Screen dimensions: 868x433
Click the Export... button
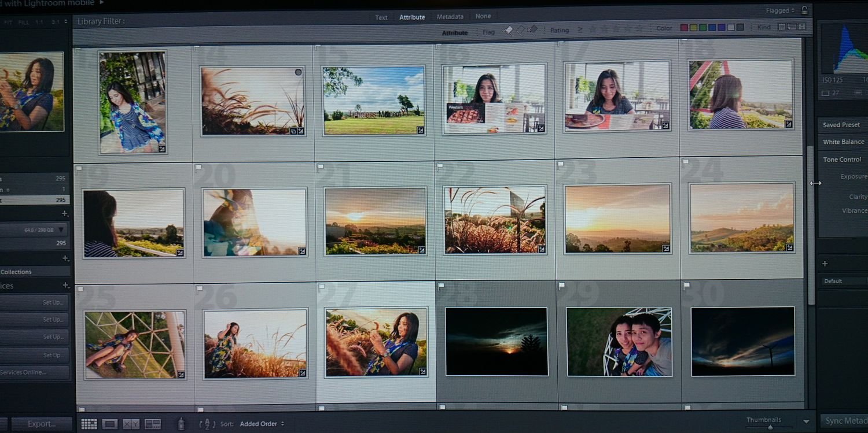point(42,424)
